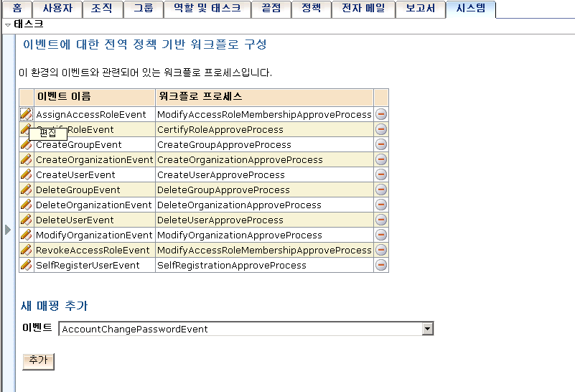Open the 전자 메일 tab
The width and height of the screenshot is (575, 392).
363,9
